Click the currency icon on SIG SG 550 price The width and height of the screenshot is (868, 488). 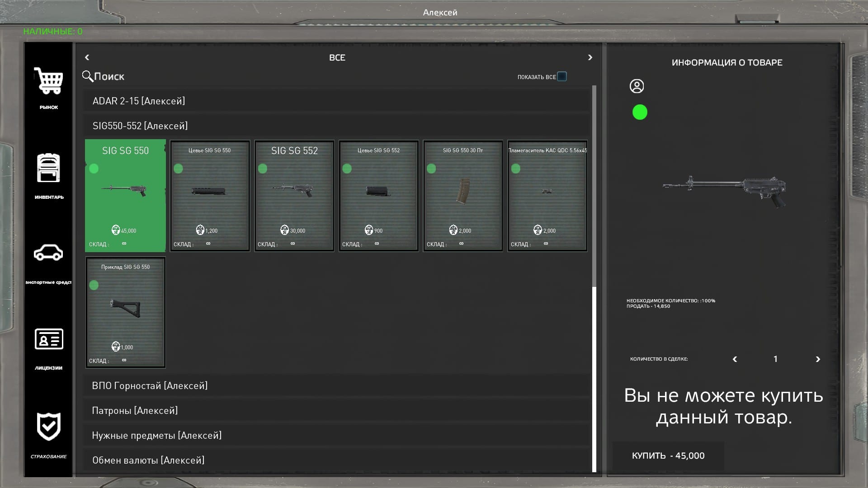click(116, 230)
